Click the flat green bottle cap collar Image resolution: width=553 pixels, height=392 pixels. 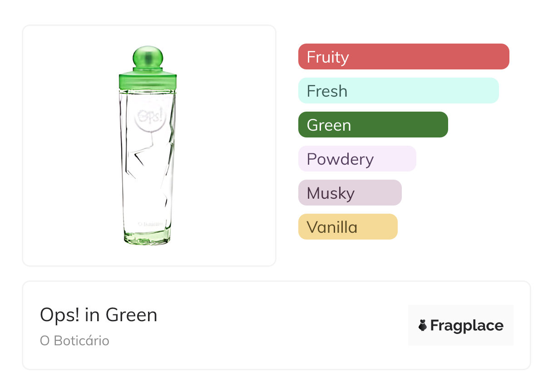point(148,80)
